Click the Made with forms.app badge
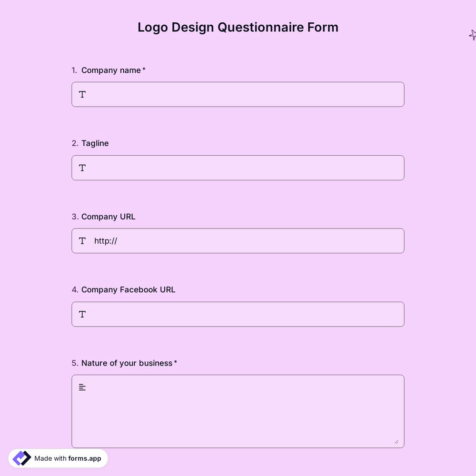476x476 pixels. [58, 458]
